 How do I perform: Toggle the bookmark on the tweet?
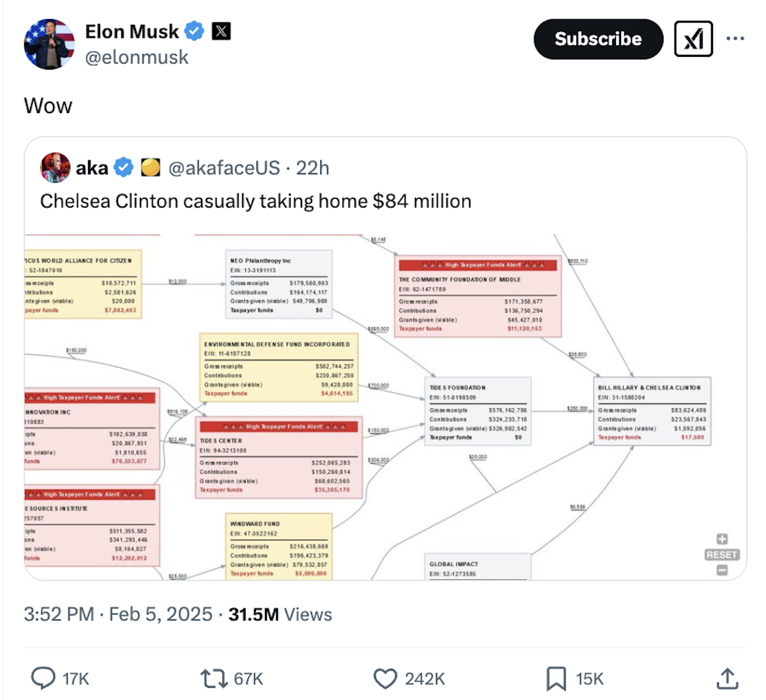click(557, 678)
